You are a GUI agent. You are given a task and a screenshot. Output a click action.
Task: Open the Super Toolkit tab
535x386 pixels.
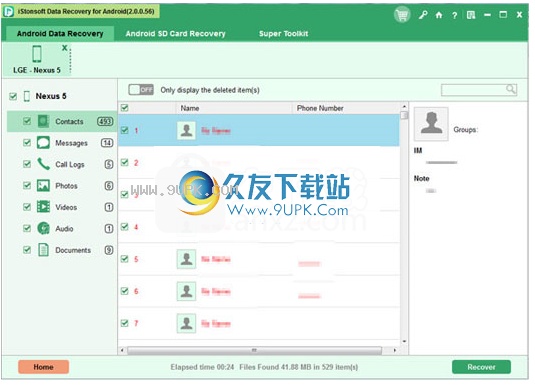(283, 33)
